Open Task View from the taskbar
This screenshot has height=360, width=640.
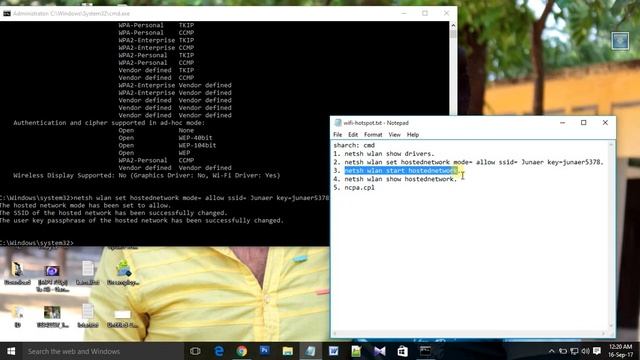pos(195,351)
